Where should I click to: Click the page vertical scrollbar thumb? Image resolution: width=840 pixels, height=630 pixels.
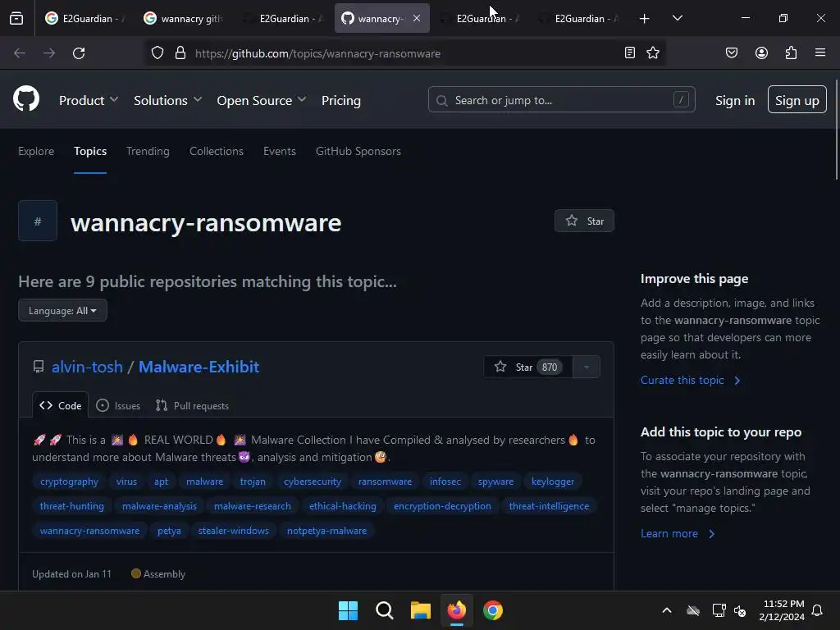[x=836, y=130]
